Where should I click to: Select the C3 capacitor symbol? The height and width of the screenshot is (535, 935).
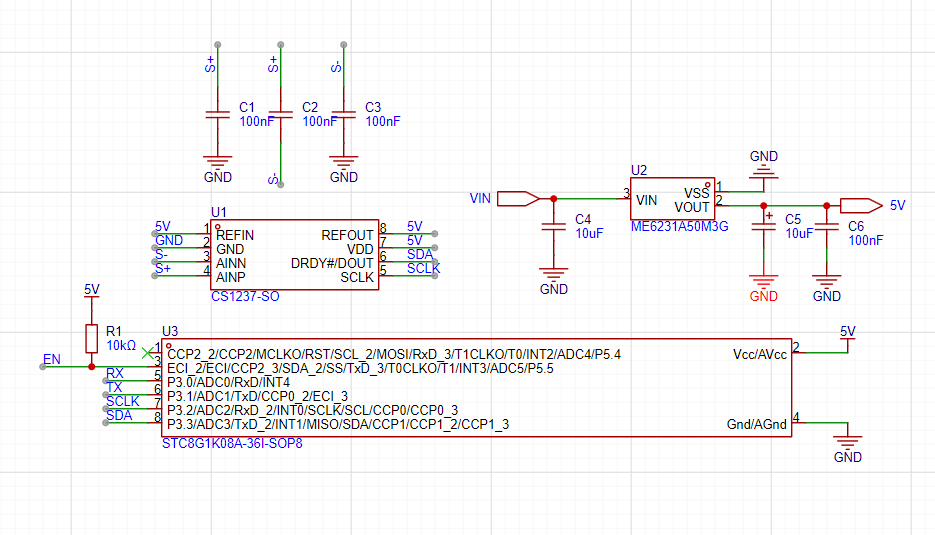point(344,115)
